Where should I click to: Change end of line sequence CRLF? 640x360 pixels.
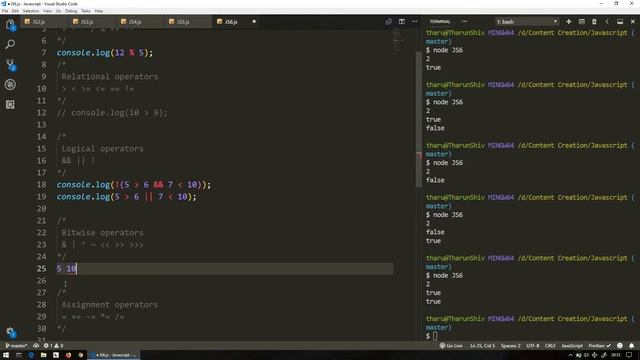click(550, 346)
